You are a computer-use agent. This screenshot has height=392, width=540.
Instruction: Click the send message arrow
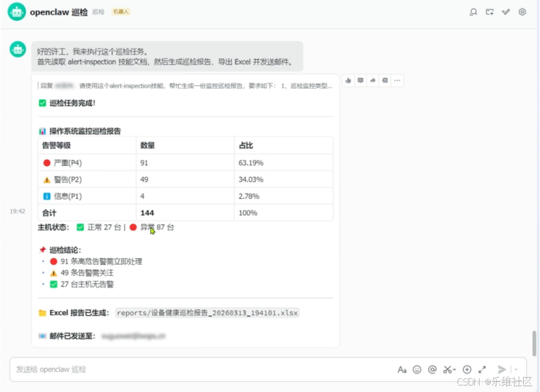click(502, 370)
